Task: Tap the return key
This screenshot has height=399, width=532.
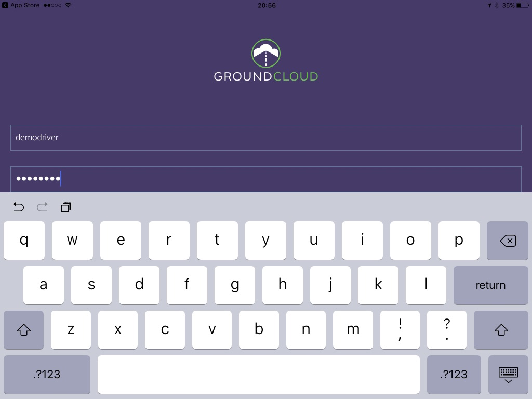Action: coord(490,285)
